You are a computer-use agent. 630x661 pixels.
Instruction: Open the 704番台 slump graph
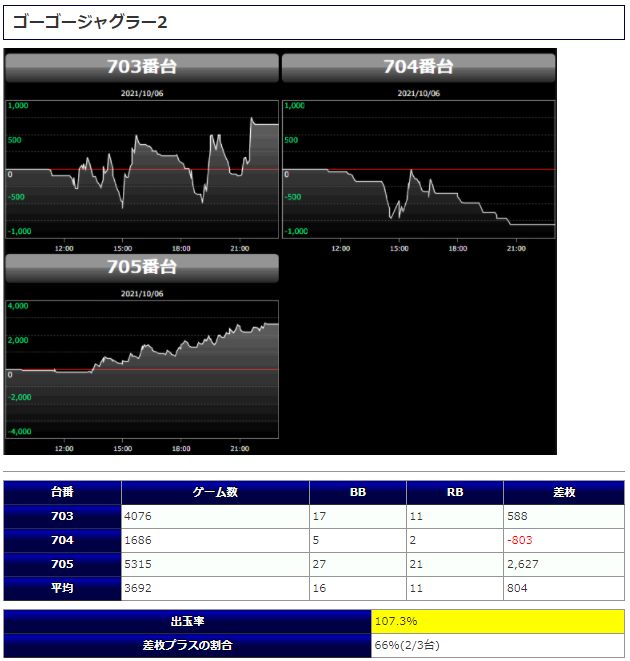[x=418, y=169]
